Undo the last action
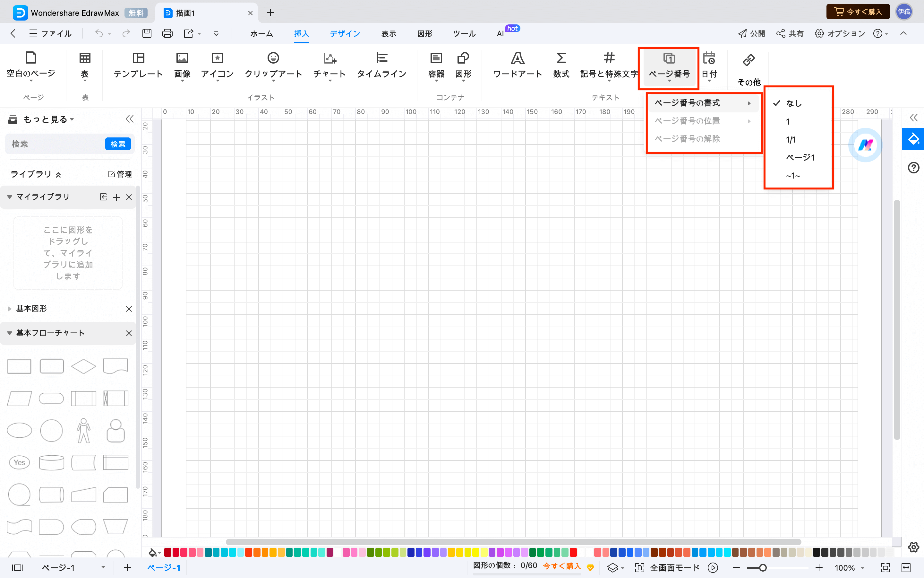This screenshot has width=924, height=578. tap(99, 34)
